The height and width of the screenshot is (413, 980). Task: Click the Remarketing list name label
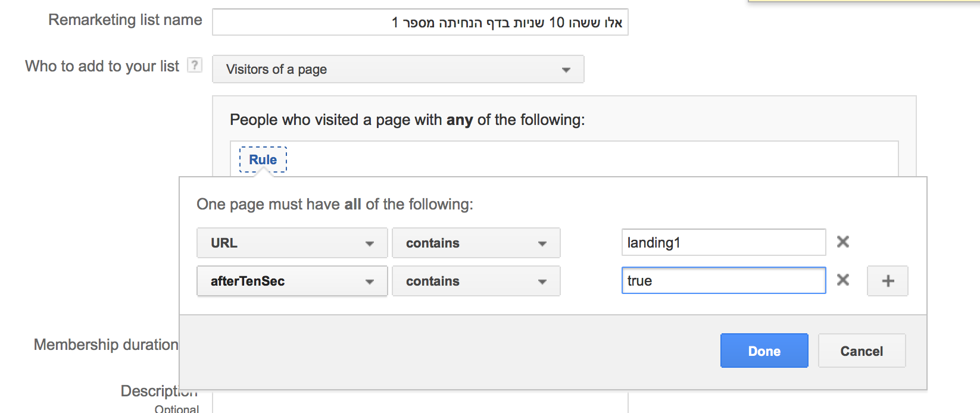tap(125, 20)
